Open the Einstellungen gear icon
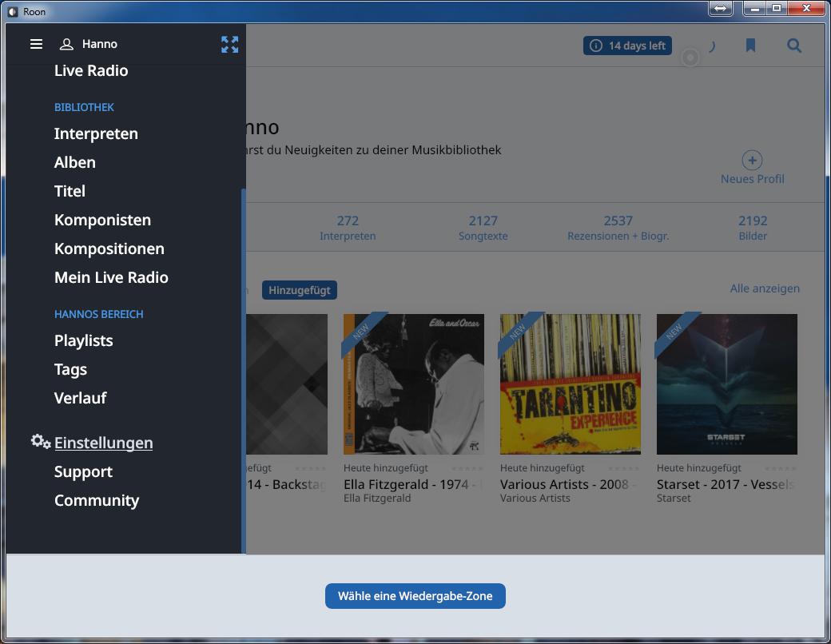831x644 pixels. [40, 442]
